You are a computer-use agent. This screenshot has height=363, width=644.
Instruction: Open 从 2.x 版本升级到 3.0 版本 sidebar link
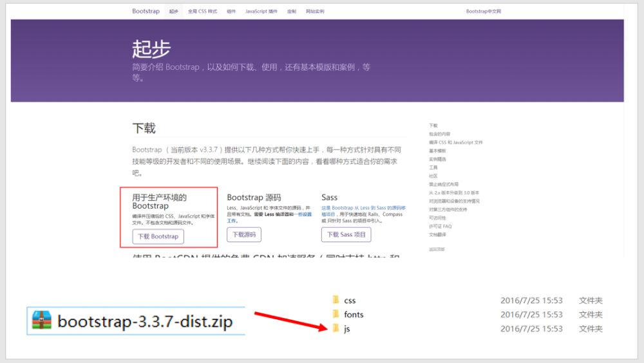(x=454, y=192)
